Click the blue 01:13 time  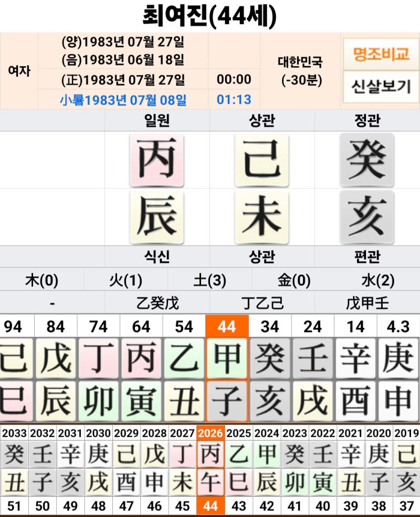pyautogui.click(x=234, y=99)
